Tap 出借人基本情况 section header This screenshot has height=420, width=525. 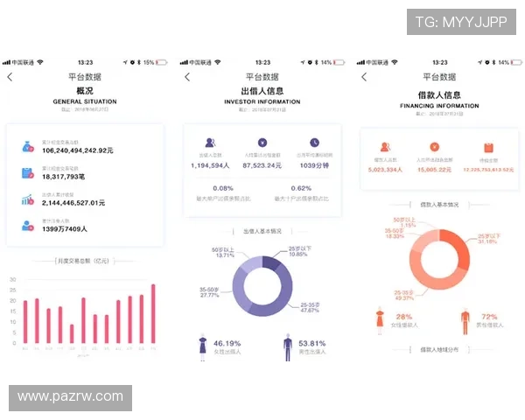point(262,231)
